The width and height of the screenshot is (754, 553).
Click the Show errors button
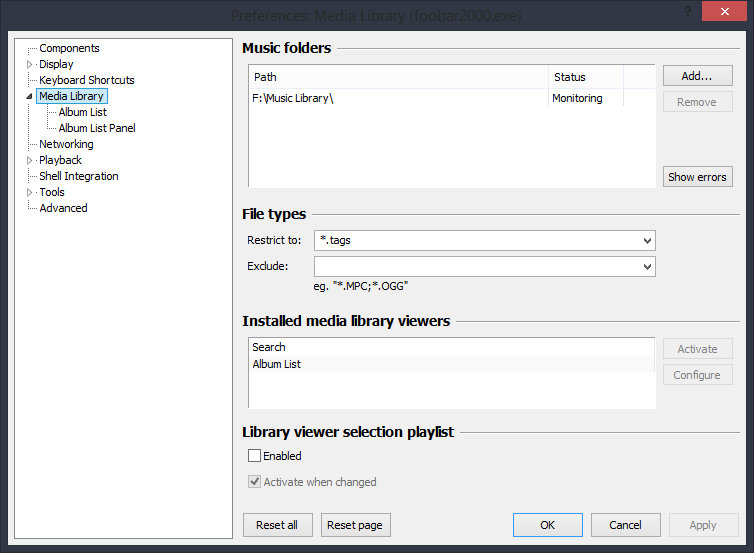pos(697,177)
